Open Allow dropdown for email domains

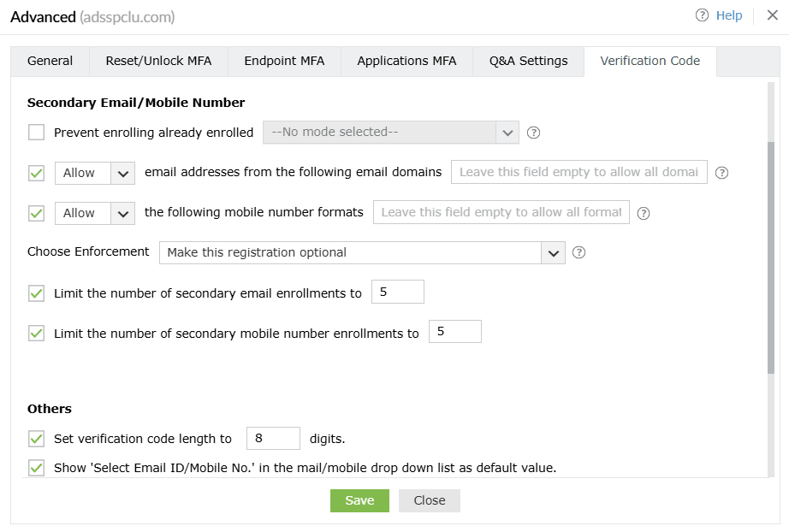[x=94, y=173]
